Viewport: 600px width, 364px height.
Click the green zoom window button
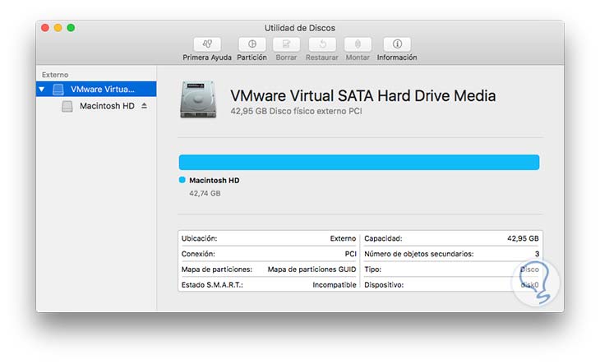[x=71, y=28]
